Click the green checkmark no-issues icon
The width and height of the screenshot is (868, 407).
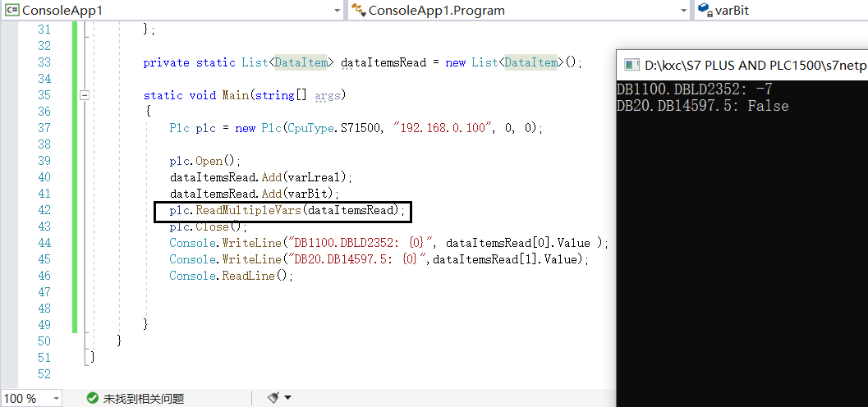pos(93,398)
